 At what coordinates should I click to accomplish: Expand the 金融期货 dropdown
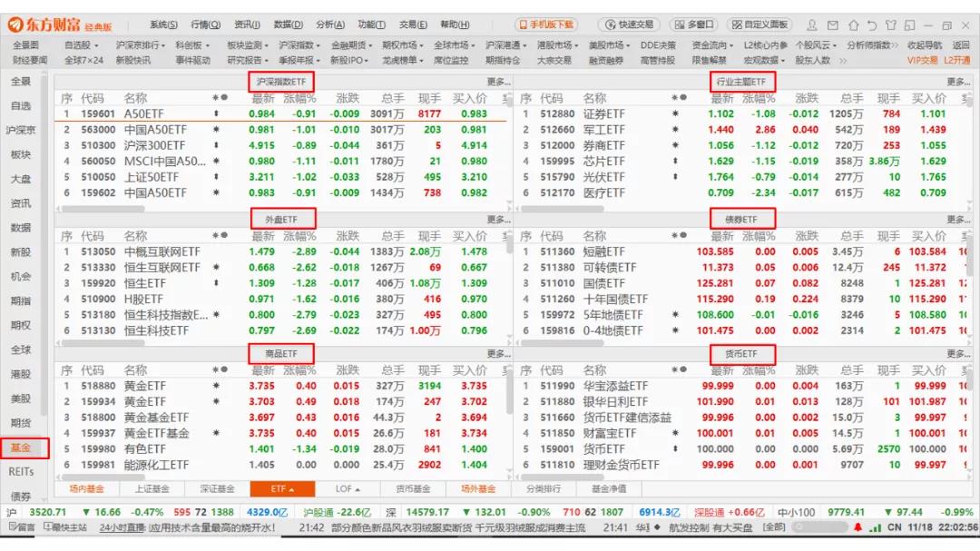tap(351, 45)
